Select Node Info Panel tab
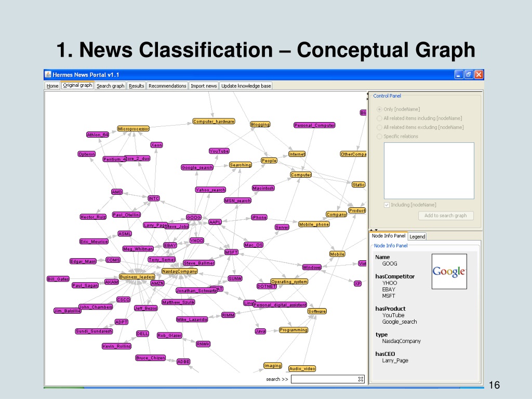This screenshot has width=532, height=399. pos(389,236)
